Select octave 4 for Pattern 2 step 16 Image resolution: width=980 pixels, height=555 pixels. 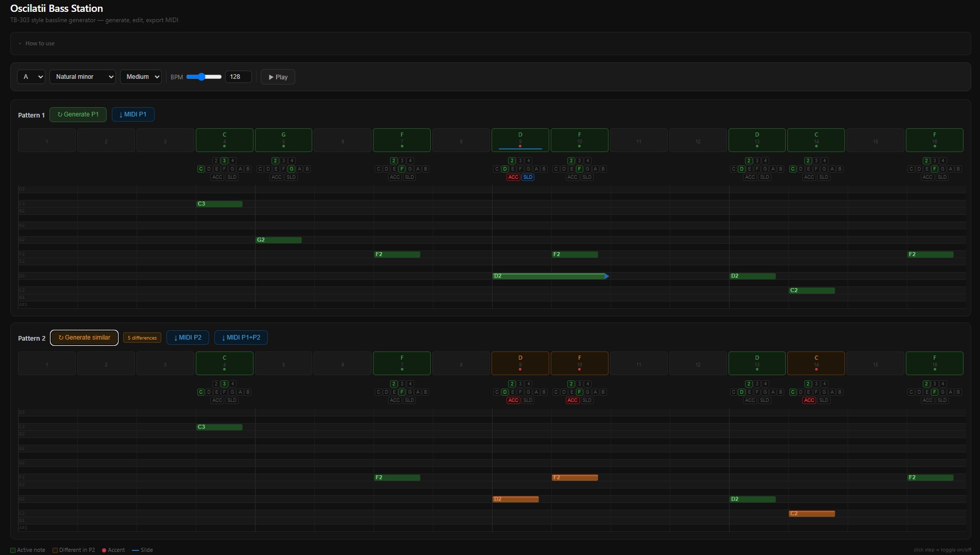coord(943,384)
